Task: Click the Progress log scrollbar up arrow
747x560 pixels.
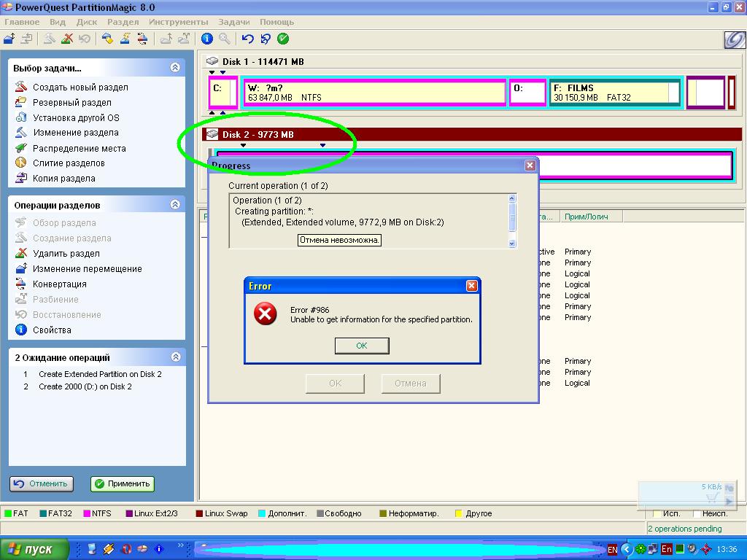Action: 512,198
